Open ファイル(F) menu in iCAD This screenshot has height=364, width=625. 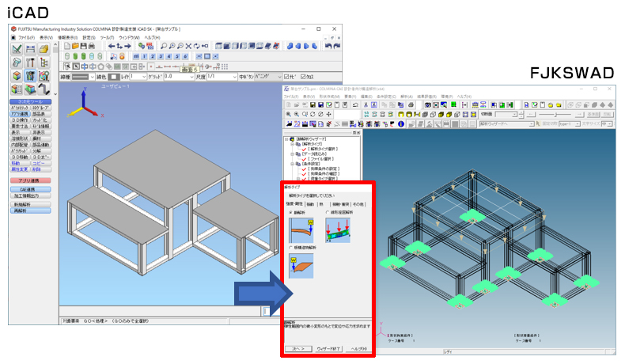point(26,37)
